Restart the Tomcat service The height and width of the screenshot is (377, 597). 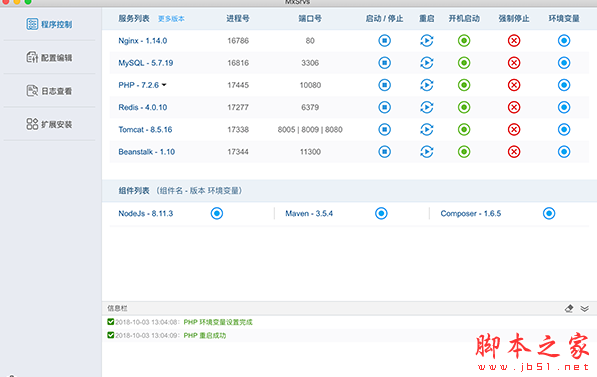[x=427, y=129]
